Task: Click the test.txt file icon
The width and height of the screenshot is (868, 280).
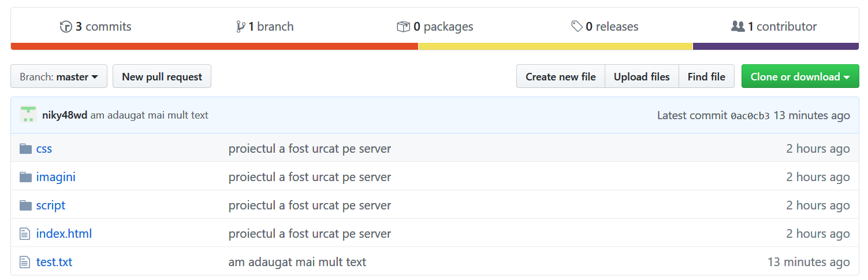Action: [x=25, y=262]
